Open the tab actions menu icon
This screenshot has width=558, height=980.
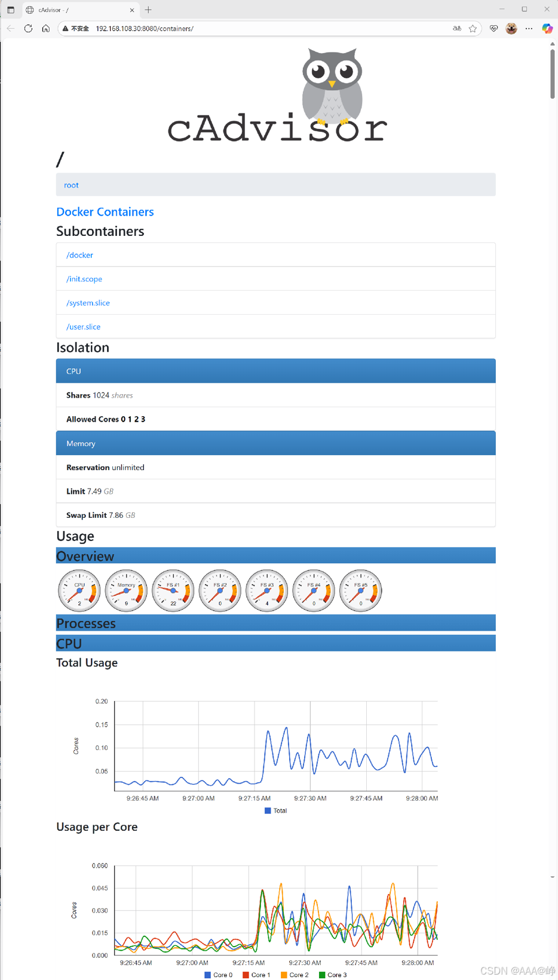click(x=10, y=10)
